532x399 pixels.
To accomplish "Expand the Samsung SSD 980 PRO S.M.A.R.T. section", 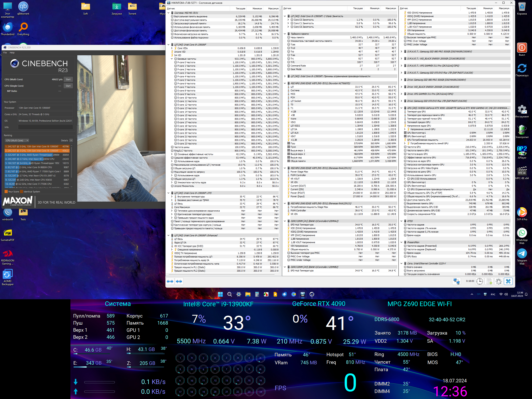I will 401,52.
